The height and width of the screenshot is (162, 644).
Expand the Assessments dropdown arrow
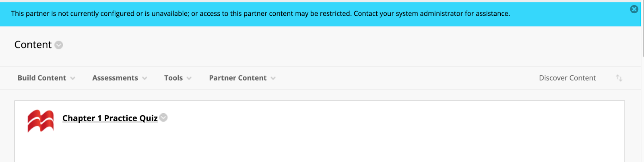click(144, 78)
